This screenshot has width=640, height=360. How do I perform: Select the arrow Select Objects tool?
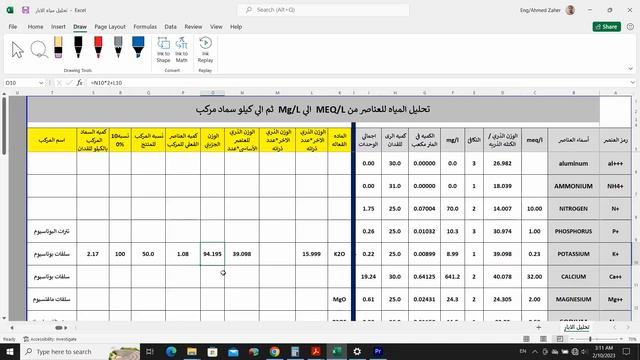17,50
